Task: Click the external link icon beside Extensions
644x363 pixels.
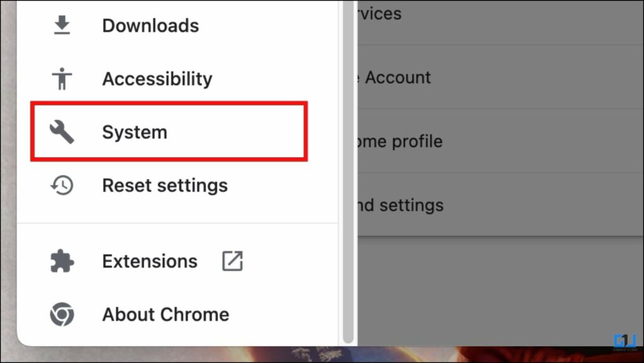Action: pyautogui.click(x=232, y=260)
